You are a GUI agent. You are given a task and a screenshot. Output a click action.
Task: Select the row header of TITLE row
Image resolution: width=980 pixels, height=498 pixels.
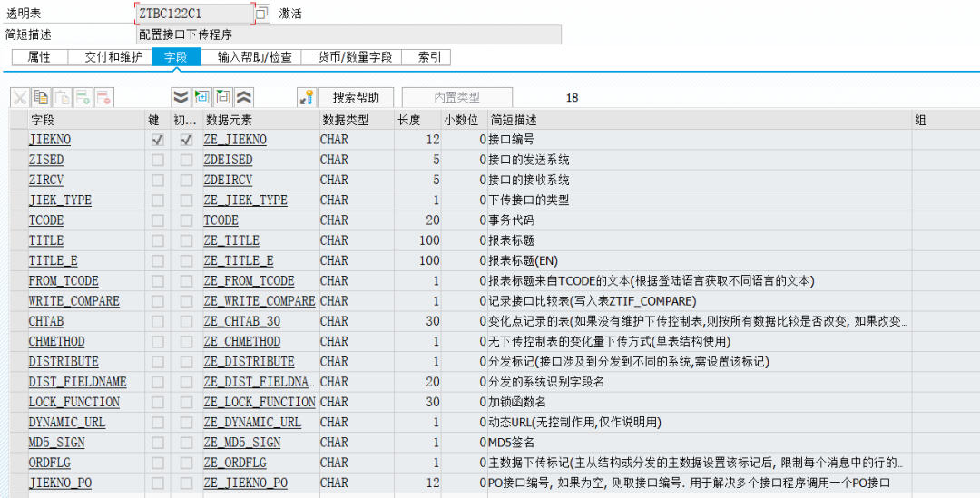[x=19, y=240]
